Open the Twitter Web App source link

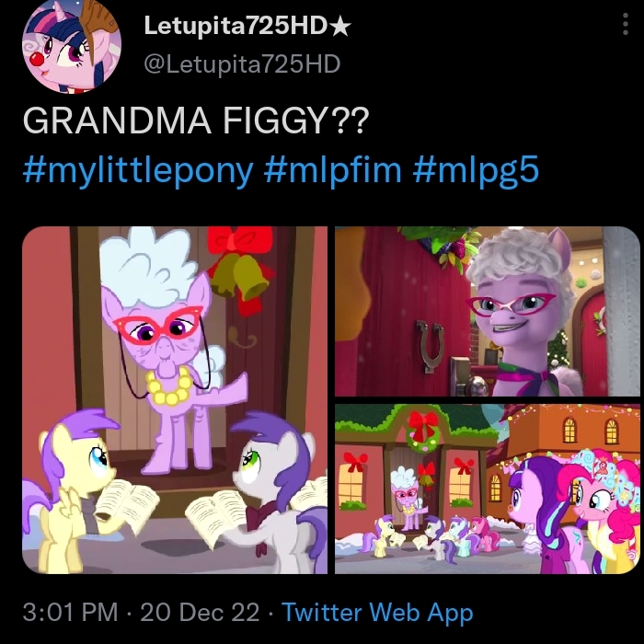point(377,613)
